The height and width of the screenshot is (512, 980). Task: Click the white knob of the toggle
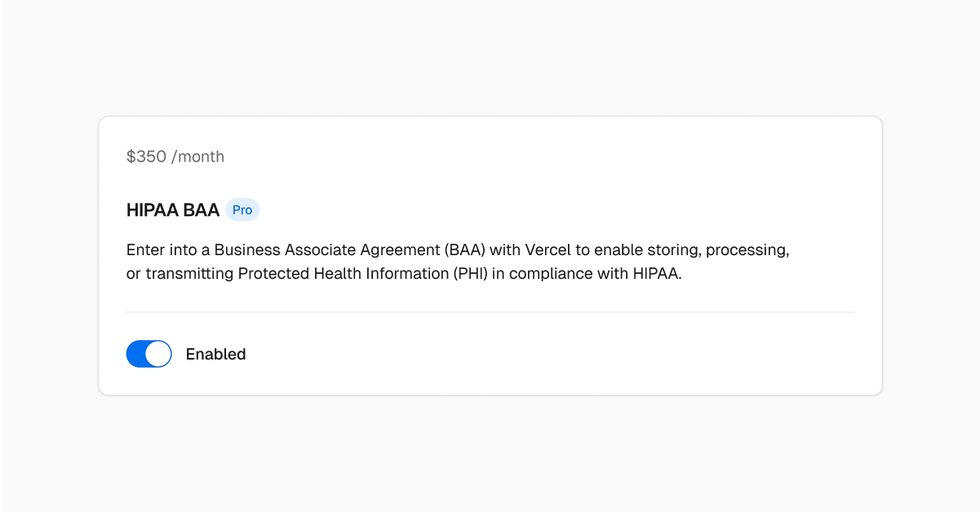(x=157, y=354)
